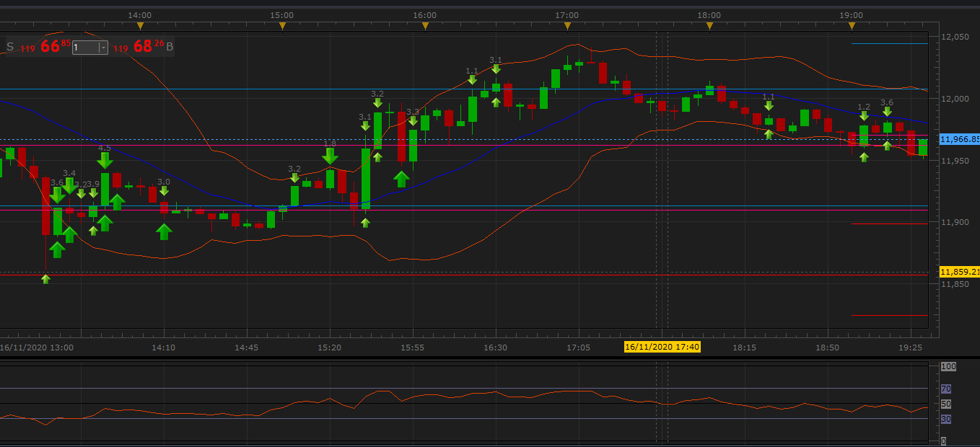Image resolution: width=980 pixels, height=447 pixels.
Task: Select the 18:00 orange triangle time marker
Action: click(710, 26)
